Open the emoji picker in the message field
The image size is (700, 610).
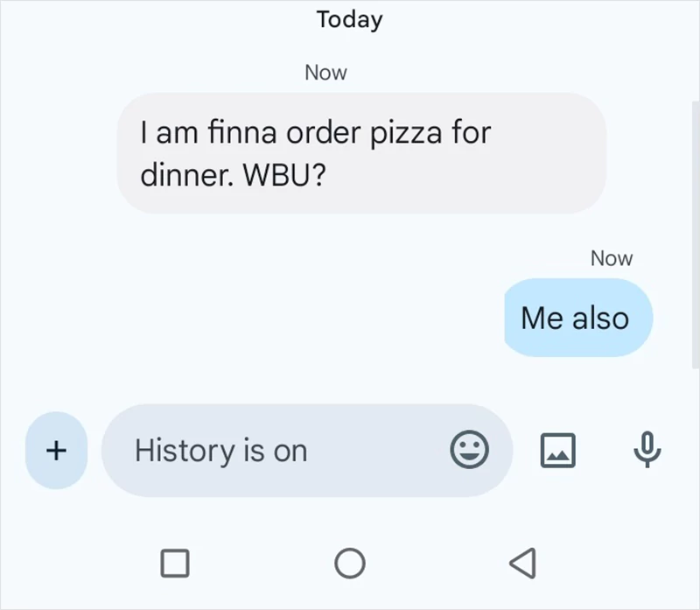coord(472,451)
